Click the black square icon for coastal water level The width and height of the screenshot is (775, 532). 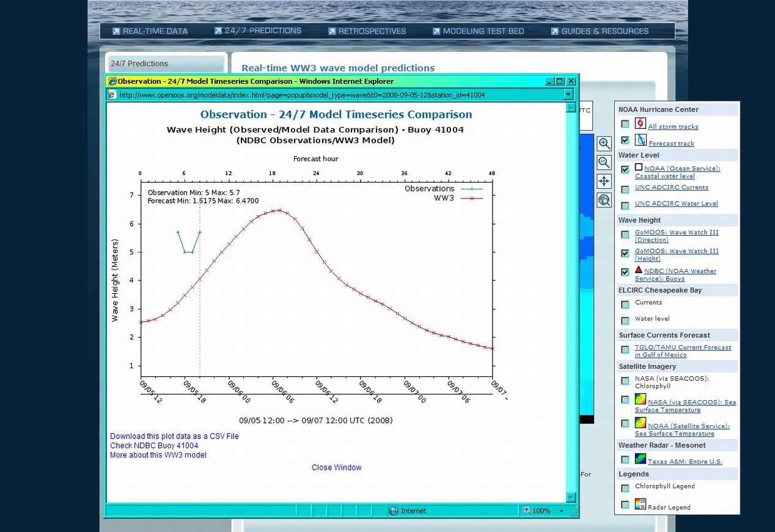coord(638,167)
